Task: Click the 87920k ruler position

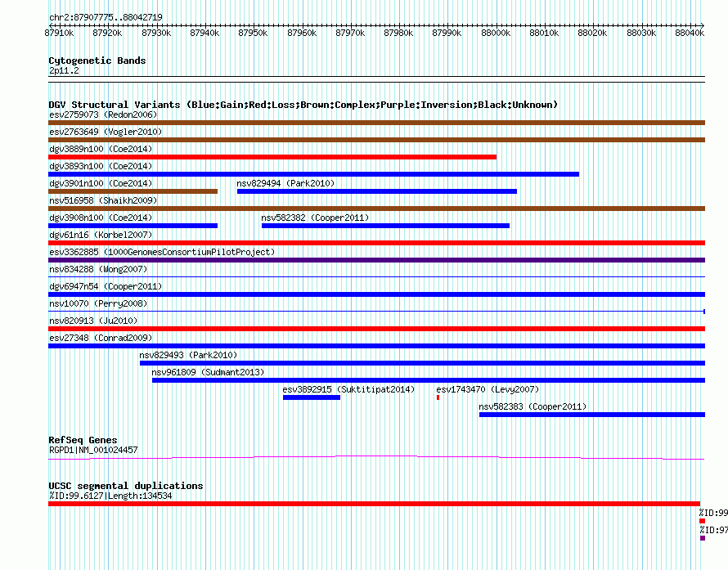Action: (108, 33)
